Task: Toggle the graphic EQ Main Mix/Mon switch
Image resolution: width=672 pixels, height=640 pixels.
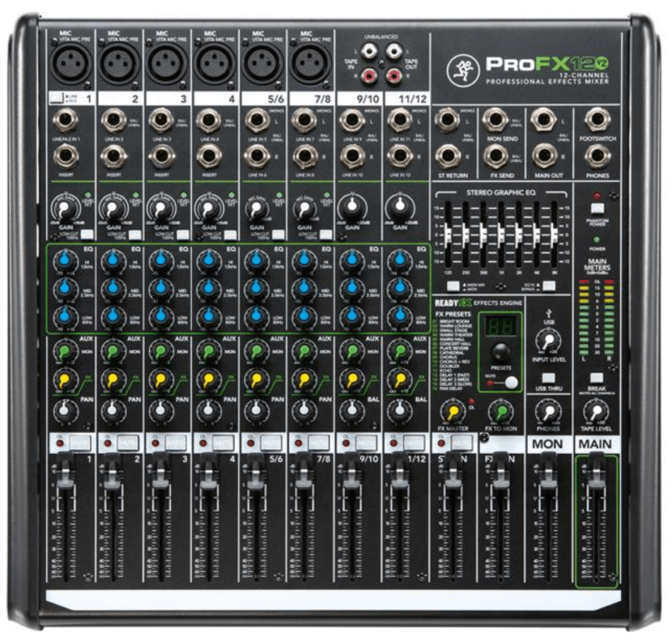Action: click(453, 285)
